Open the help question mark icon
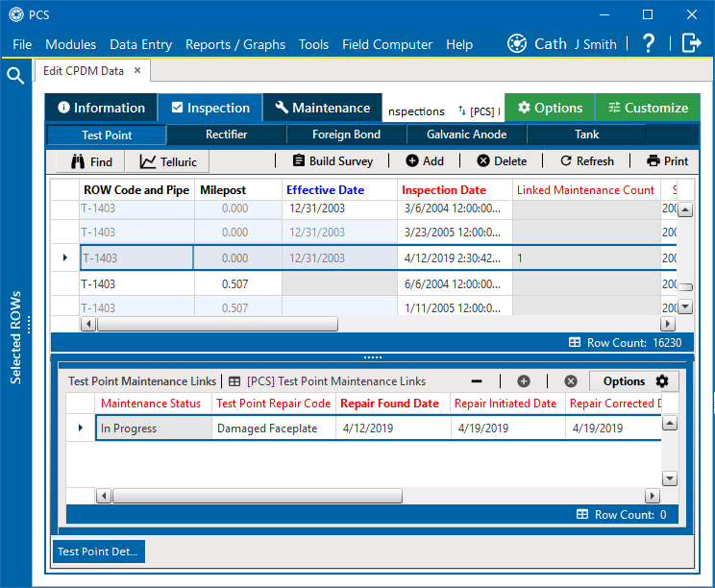This screenshot has height=588, width=715. [x=649, y=43]
